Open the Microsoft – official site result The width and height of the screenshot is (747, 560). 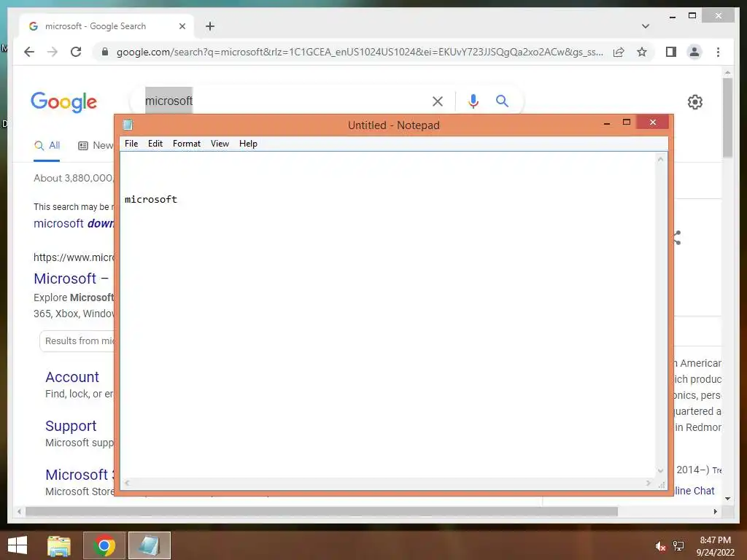pyautogui.click(x=71, y=279)
